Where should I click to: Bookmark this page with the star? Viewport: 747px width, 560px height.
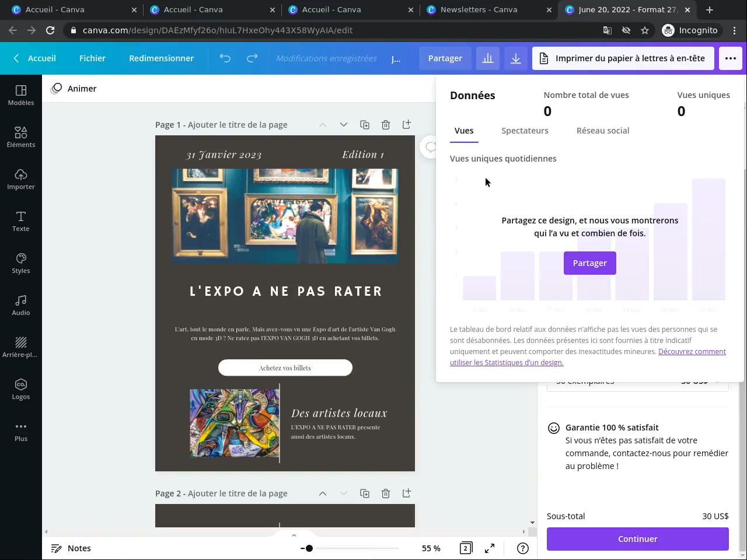[x=645, y=30]
